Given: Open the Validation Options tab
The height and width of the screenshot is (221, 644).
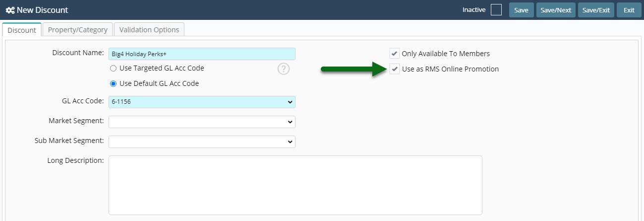Looking at the screenshot, I should pos(149,30).
